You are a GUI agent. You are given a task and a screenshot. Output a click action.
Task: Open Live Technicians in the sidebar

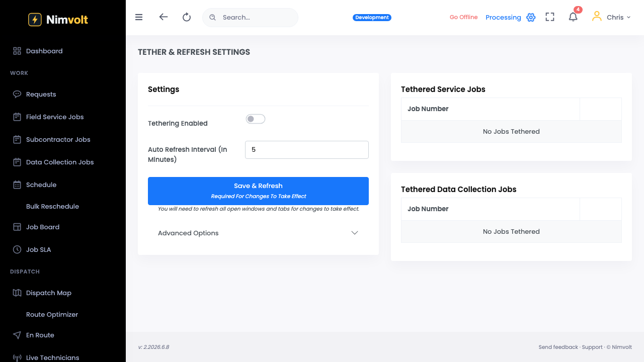click(x=53, y=357)
